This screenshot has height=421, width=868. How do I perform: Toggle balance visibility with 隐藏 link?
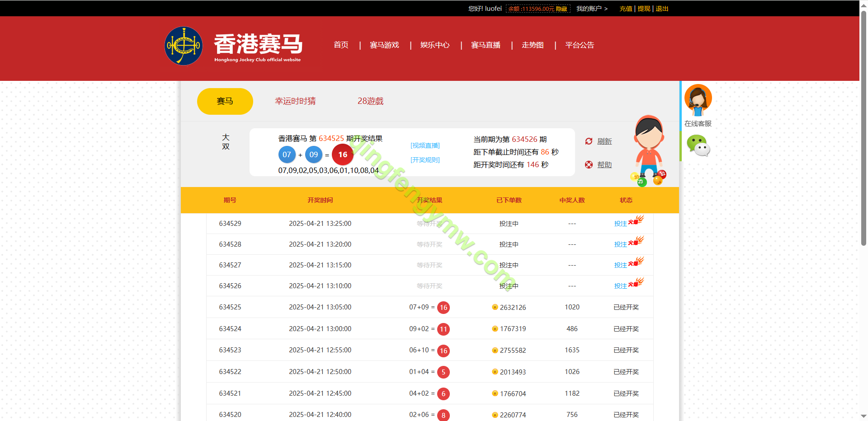click(561, 9)
